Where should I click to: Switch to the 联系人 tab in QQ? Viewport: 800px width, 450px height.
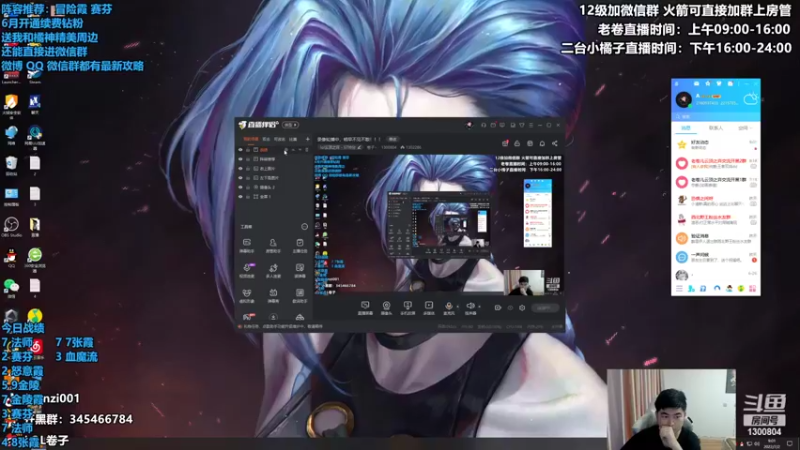pyautogui.click(x=716, y=128)
